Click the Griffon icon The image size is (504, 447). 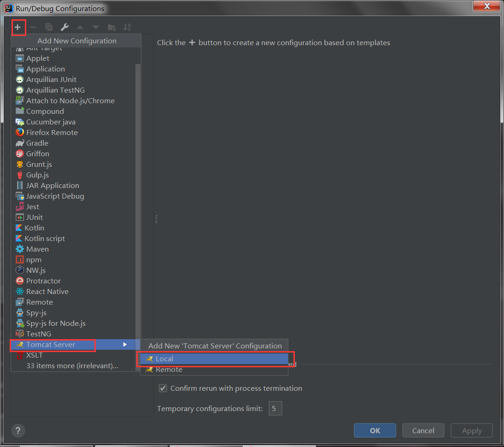[x=20, y=154]
